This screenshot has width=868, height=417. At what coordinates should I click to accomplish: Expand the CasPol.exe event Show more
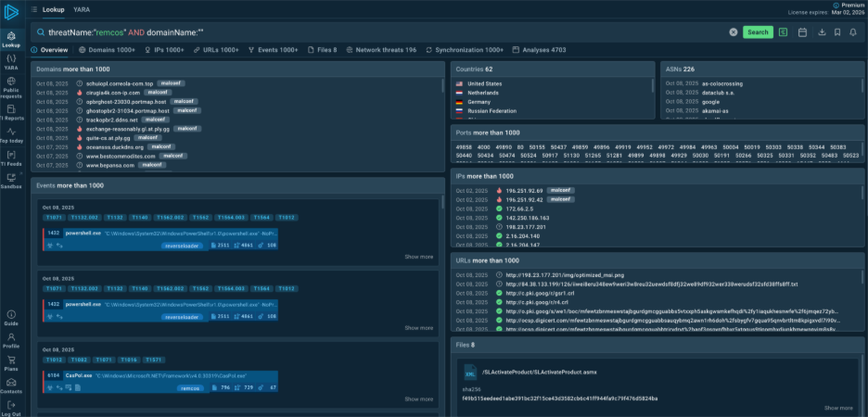coord(418,398)
